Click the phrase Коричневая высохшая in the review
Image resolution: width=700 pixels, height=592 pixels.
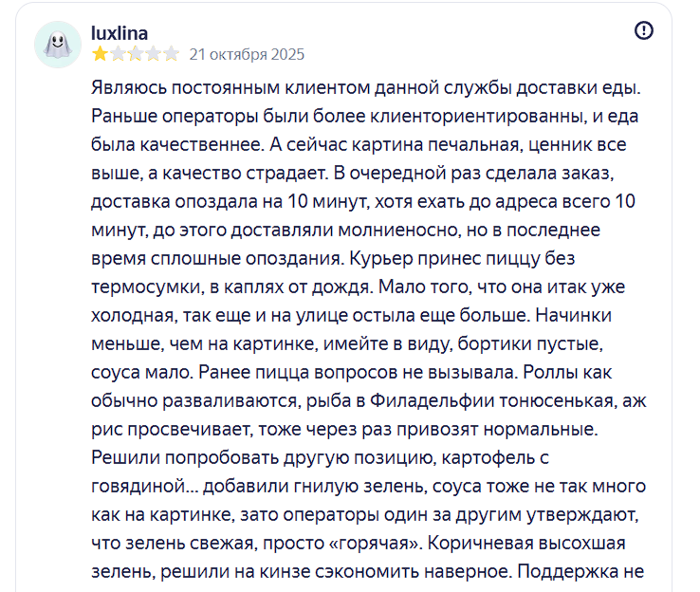(x=526, y=544)
